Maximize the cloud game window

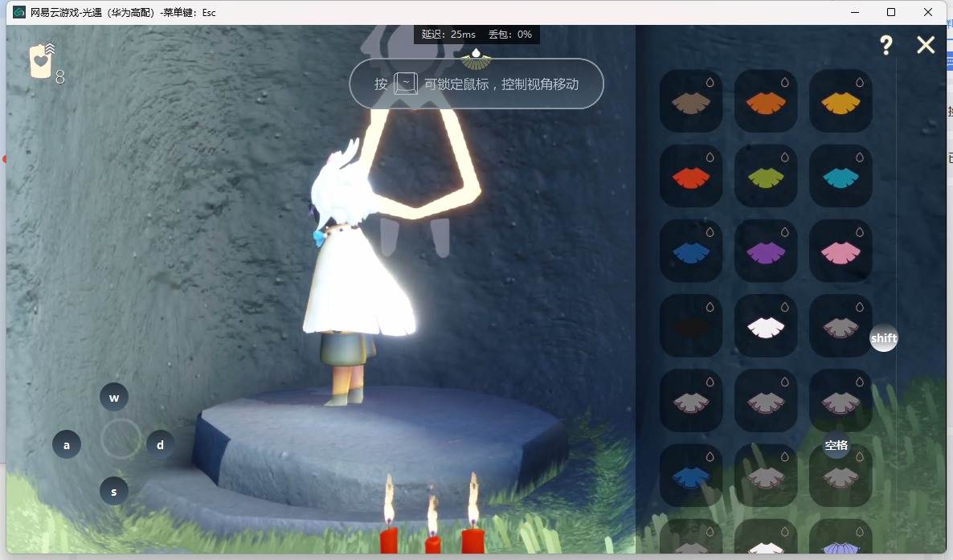[891, 12]
